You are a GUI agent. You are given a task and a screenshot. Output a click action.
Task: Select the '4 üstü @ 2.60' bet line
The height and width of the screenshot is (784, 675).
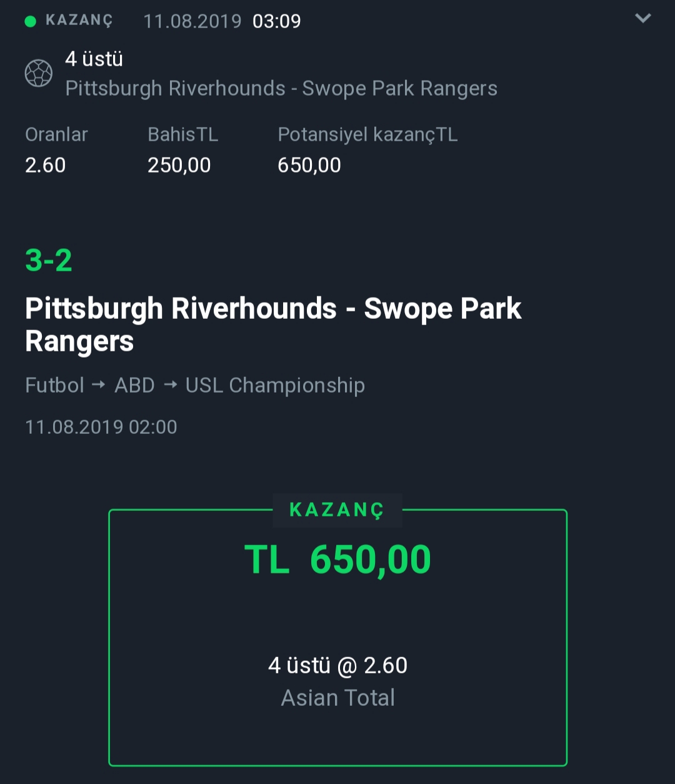click(x=337, y=665)
